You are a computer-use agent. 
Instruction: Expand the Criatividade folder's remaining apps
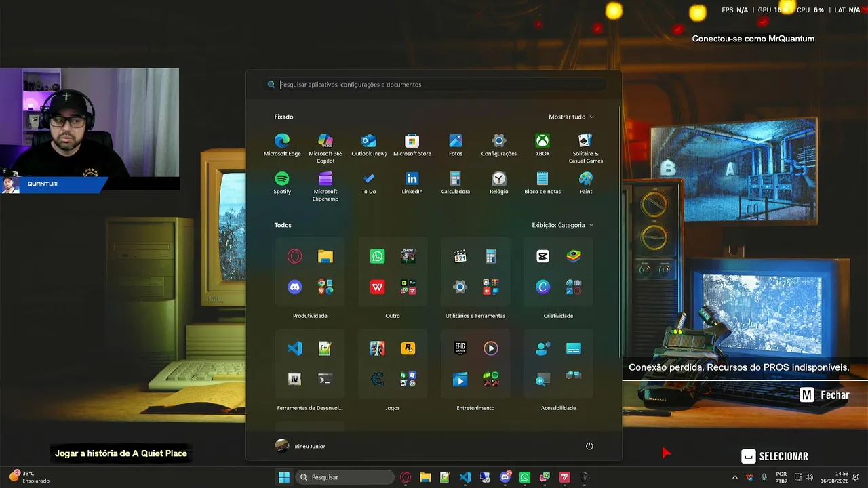pos(574,287)
